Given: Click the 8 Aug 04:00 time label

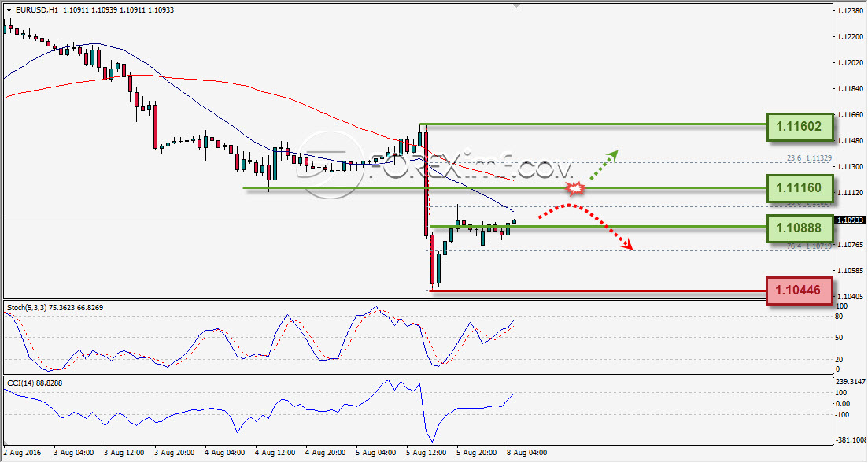Looking at the screenshot, I should pos(527,453).
